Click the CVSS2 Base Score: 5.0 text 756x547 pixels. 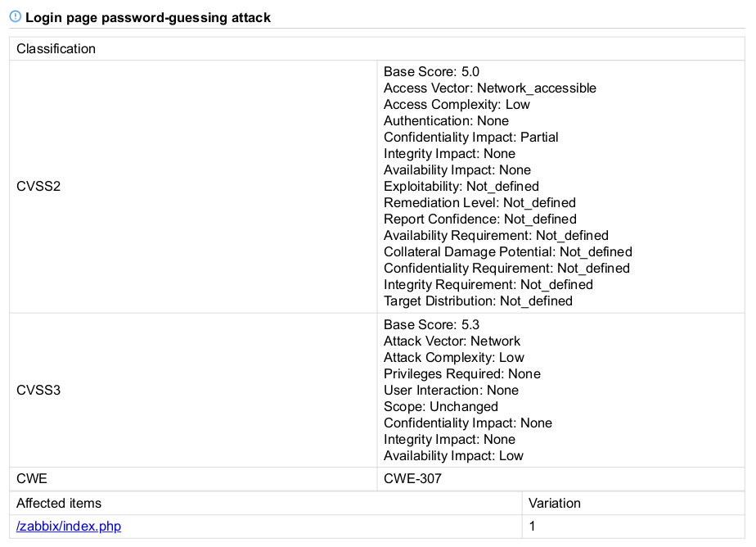coord(431,72)
